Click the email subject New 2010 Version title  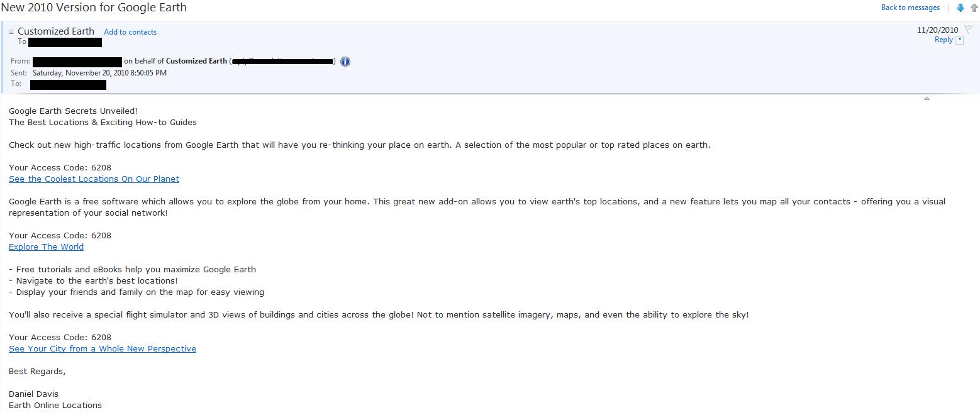(93, 8)
